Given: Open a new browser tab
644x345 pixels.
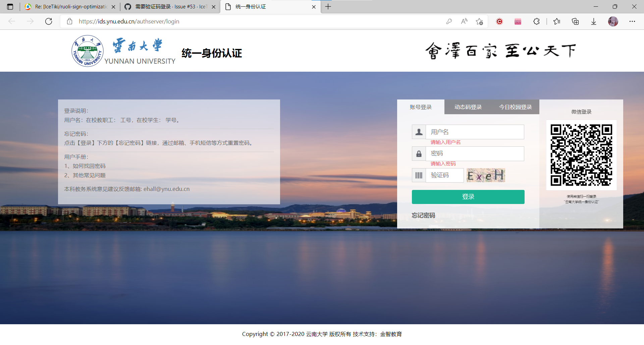Looking at the screenshot, I should pyautogui.click(x=328, y=6).
